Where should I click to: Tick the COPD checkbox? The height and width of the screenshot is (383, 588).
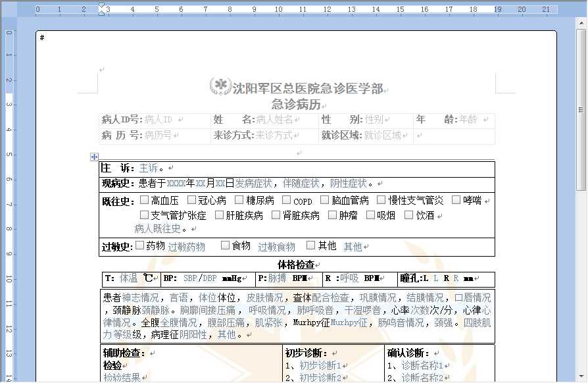287,200
